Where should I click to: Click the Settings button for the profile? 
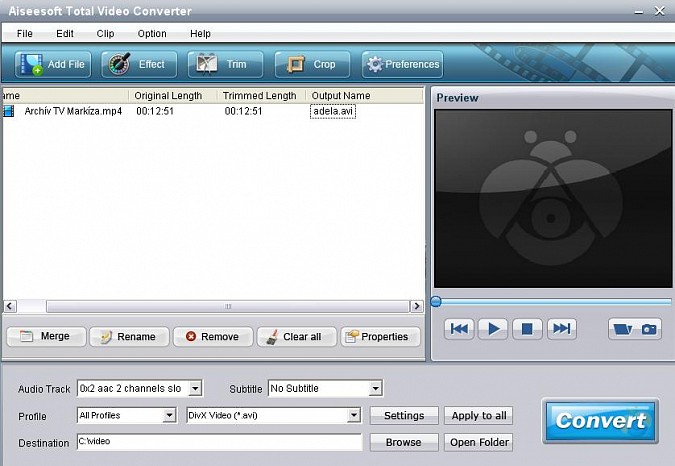404,416
